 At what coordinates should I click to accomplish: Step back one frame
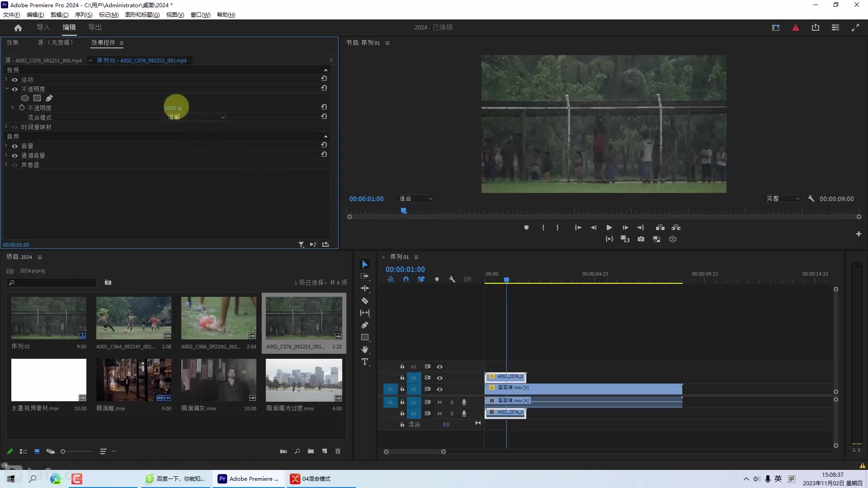[594, 228]
